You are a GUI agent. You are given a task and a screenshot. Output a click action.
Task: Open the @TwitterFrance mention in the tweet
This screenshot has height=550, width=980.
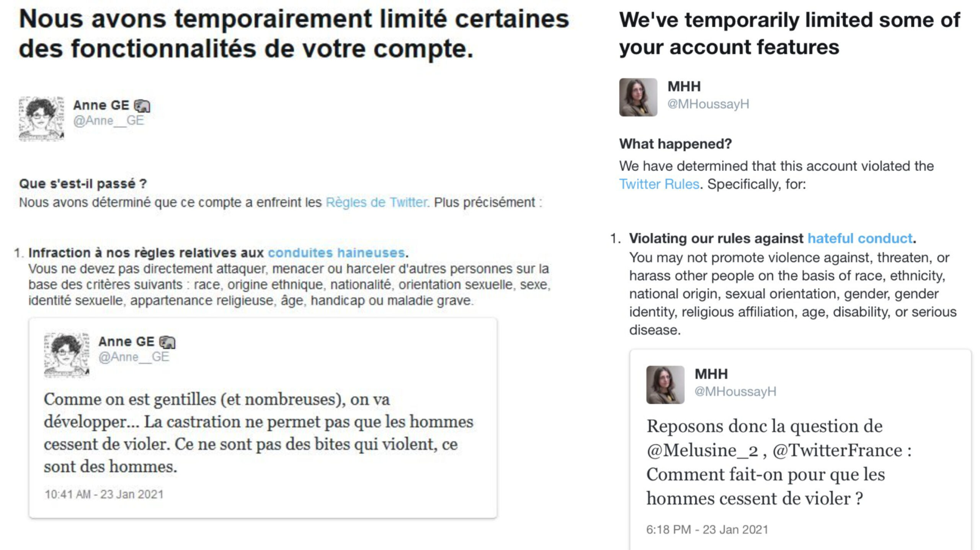[x=837, y=450]
